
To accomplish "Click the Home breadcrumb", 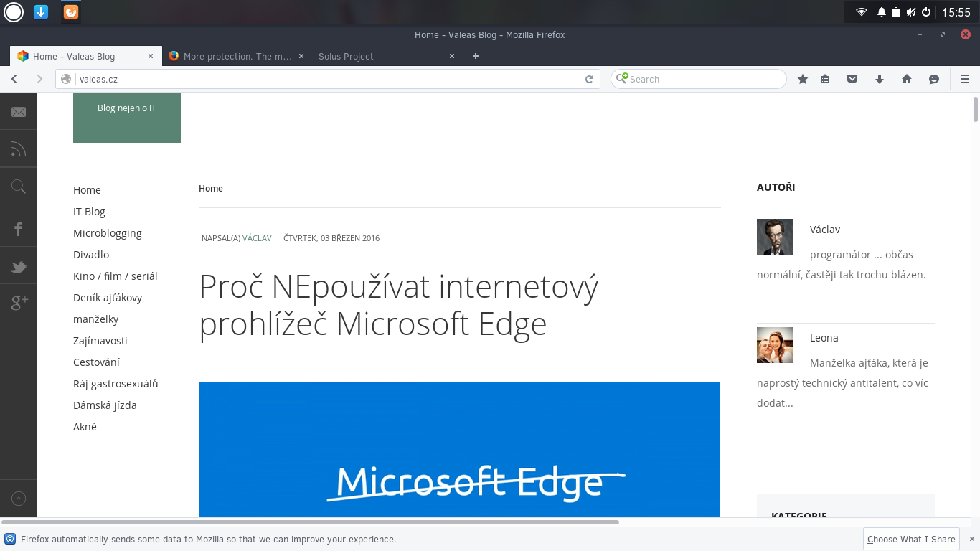I will pos(211,189).
